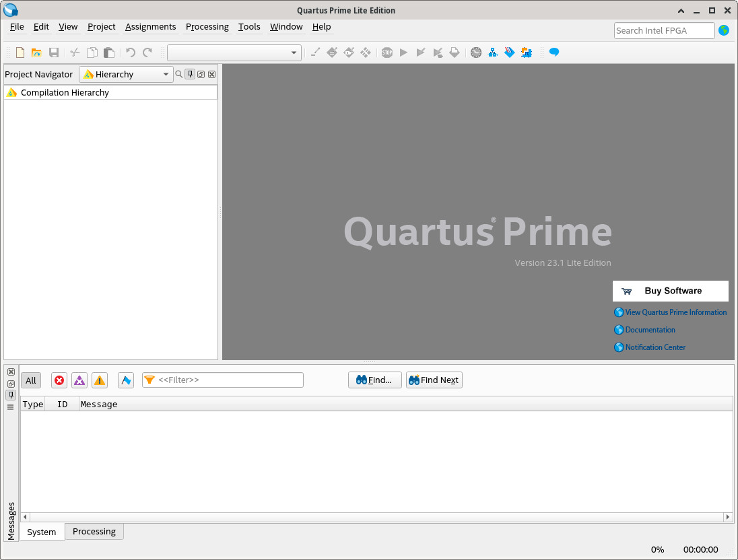Open the project revision combo box
Image resolution: width=738 pixels, height=560 pixels.
(x=234, y=53)
